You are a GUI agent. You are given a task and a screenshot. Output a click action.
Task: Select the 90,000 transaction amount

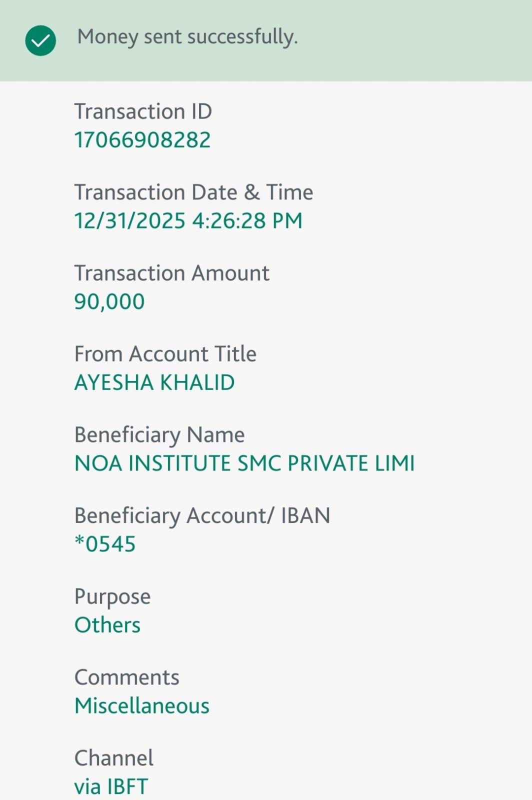[x=109, y=301]
